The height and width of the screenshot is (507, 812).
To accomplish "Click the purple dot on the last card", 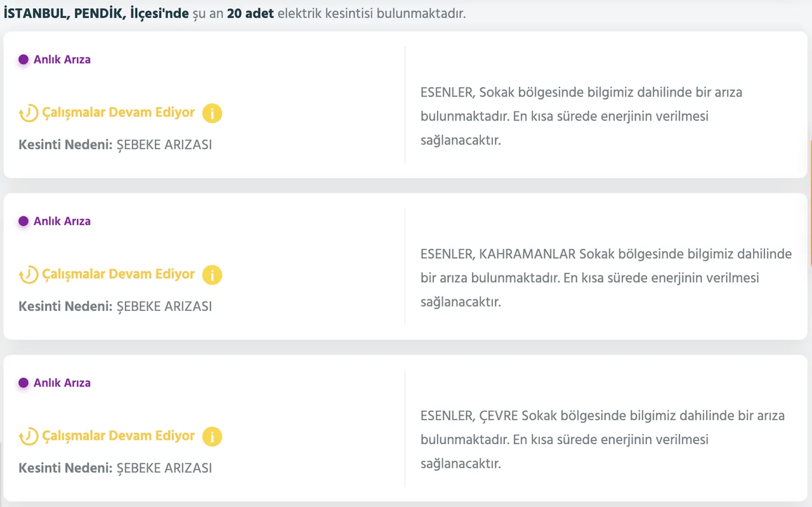I will point(23,382).
